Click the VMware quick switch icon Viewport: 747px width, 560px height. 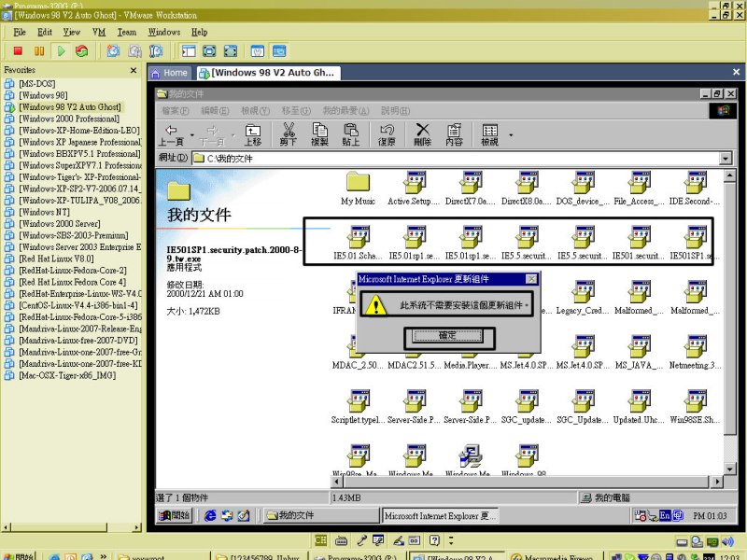point(231,51)
